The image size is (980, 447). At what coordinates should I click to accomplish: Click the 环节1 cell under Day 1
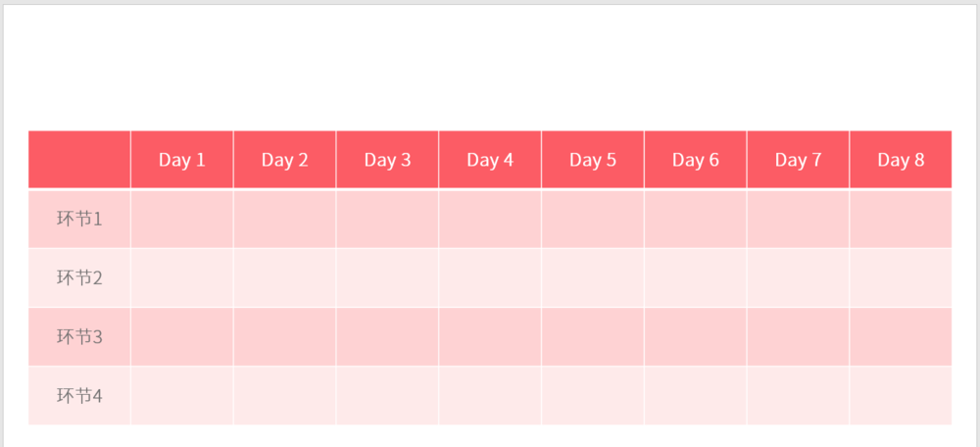point(182,219)
